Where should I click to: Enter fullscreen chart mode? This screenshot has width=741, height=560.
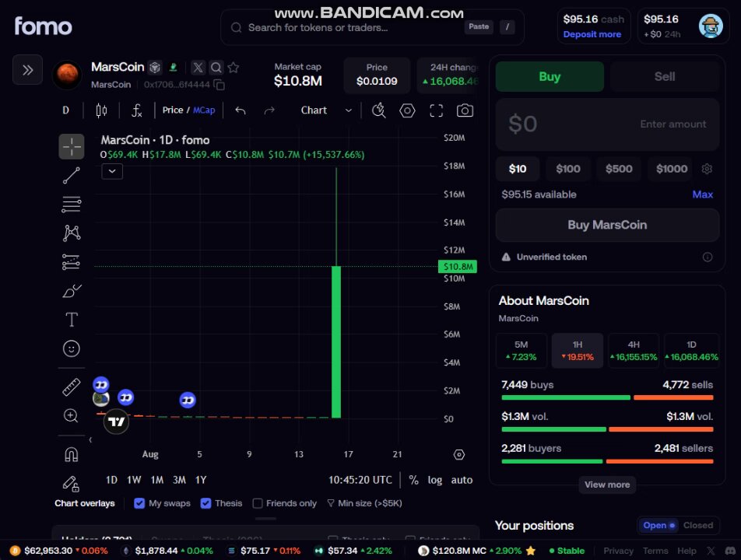tap(436, 110)
